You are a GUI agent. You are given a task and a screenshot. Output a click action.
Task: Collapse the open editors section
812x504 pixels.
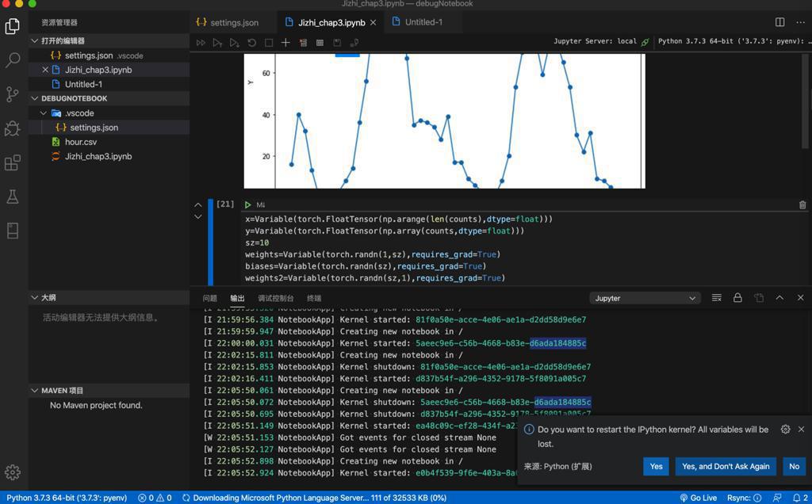(34, 40)
